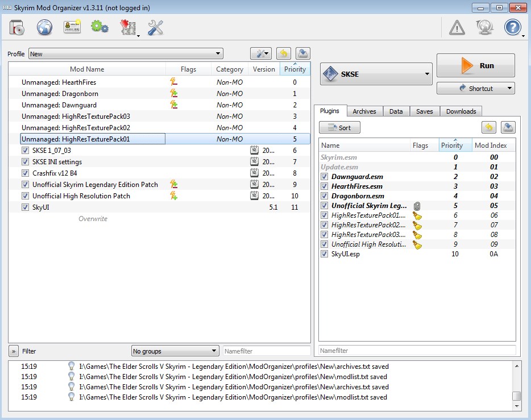Click the plugin list Namefilter input field
Screen dimensions: 531x420
pyautogui.click(x=417, y=351)
